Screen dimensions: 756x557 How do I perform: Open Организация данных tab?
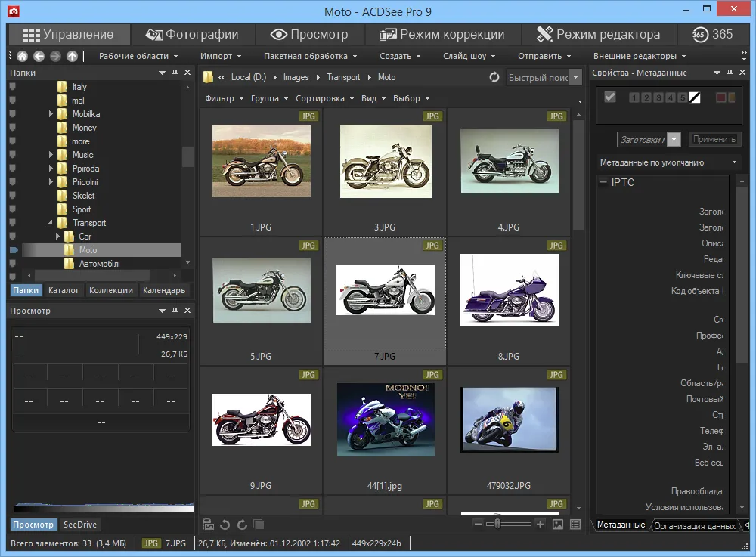[x=694, y=525]
